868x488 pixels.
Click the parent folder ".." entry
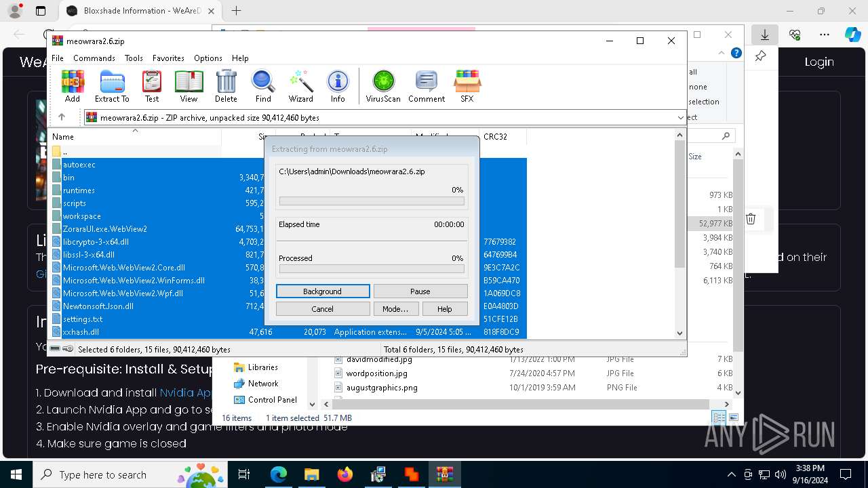tap(65, 152)
